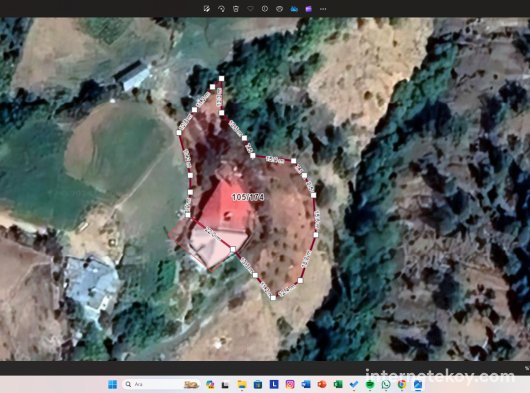Launch Instagram from the taskbar
The height and width of the screenshot is (393, 530).
click(290, 384)
